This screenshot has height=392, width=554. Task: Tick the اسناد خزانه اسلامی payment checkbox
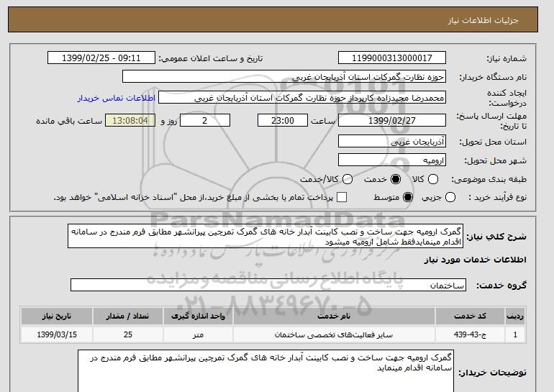(x=341, y=197)
